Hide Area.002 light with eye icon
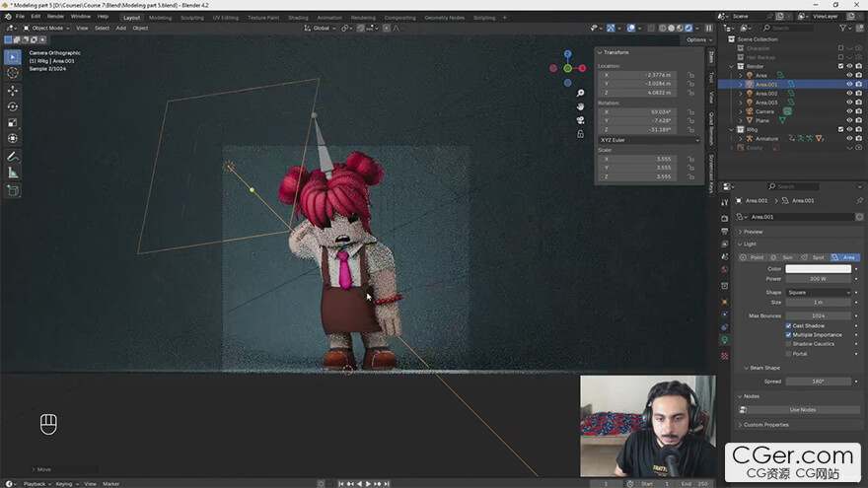Image resolution: width=868 pixels, height=488 pixels. (x=849, y=94)
